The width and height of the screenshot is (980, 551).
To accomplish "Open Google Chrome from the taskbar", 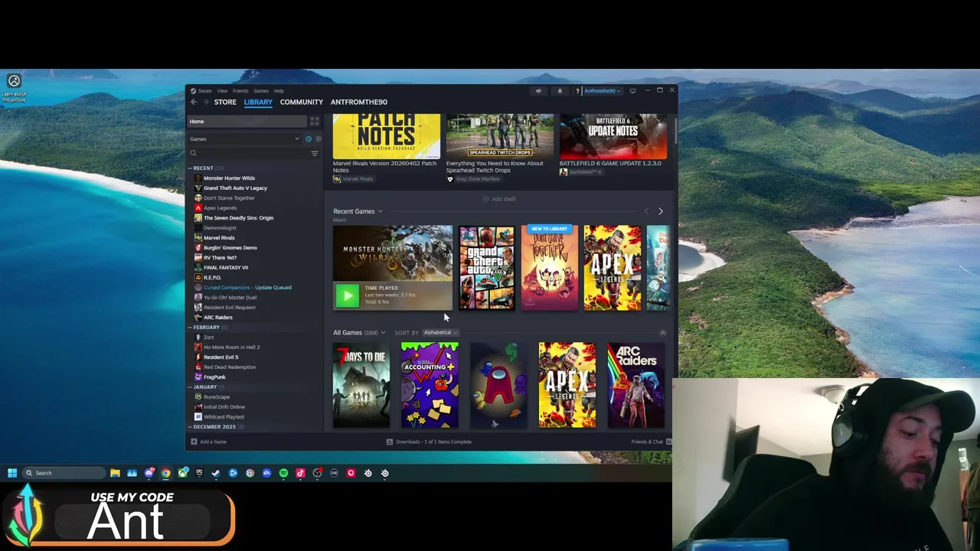I will click(165, 473).
